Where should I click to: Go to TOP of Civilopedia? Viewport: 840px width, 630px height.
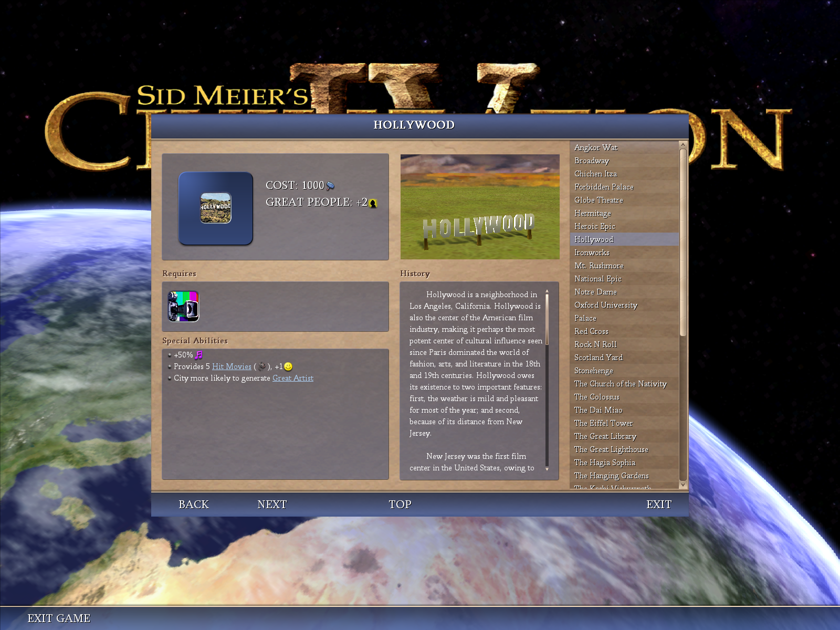click(x=400, y=505)
